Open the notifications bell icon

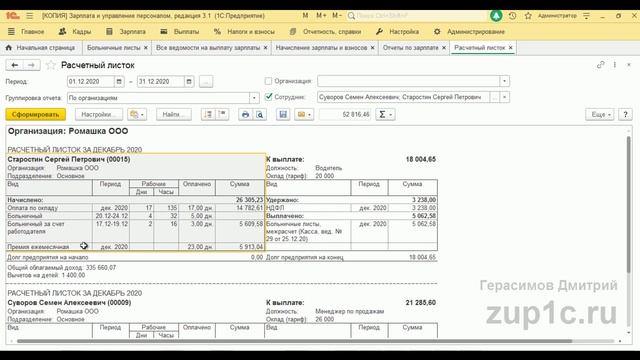click(x=496, y=16)
